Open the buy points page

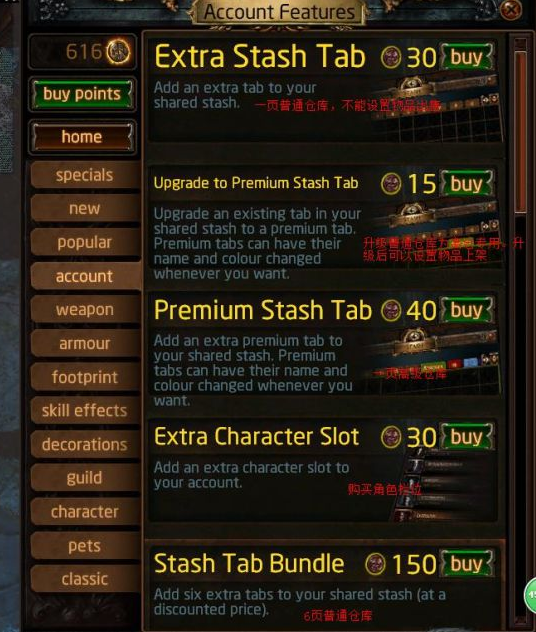tap(82, 94)
